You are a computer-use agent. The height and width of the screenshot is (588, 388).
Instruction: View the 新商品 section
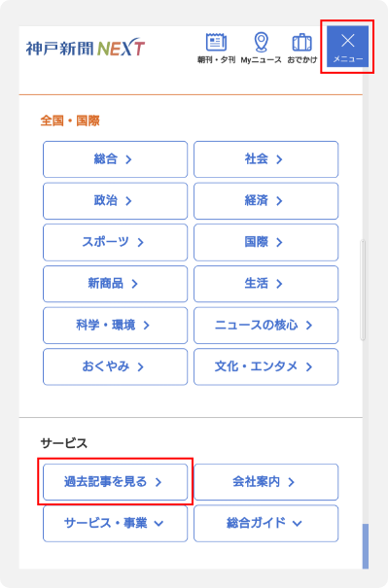[x=115, y=284]
